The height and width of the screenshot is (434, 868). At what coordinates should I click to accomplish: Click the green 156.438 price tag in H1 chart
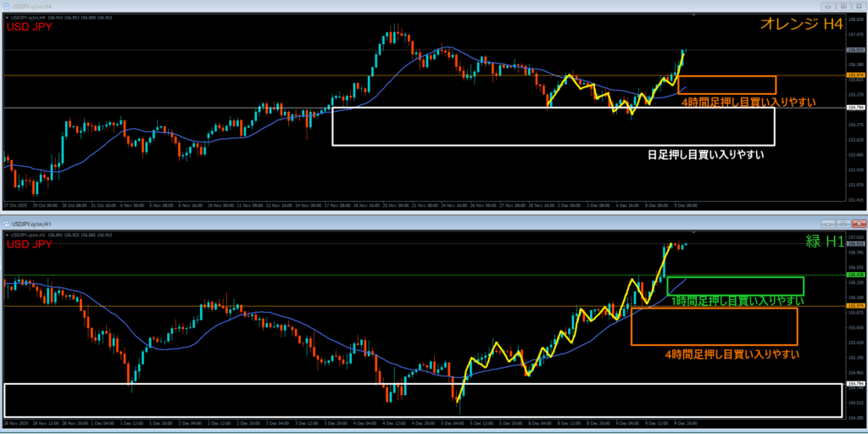click(x=856, y=275)
